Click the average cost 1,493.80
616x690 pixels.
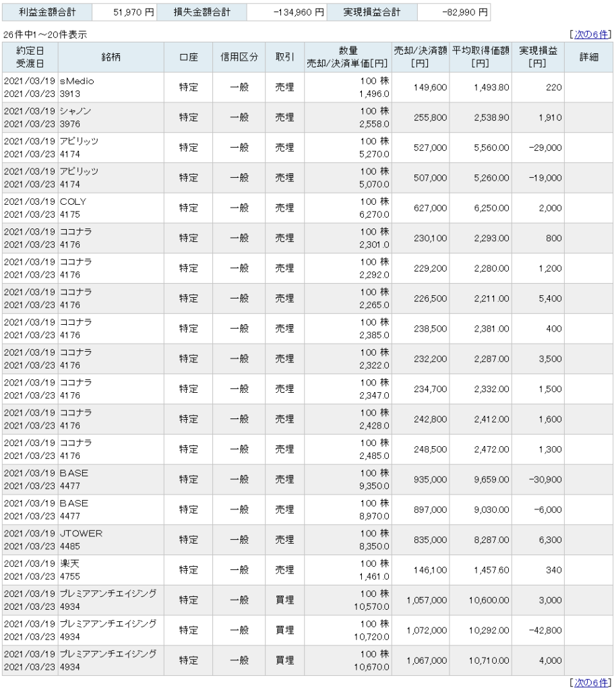point(491,88)
